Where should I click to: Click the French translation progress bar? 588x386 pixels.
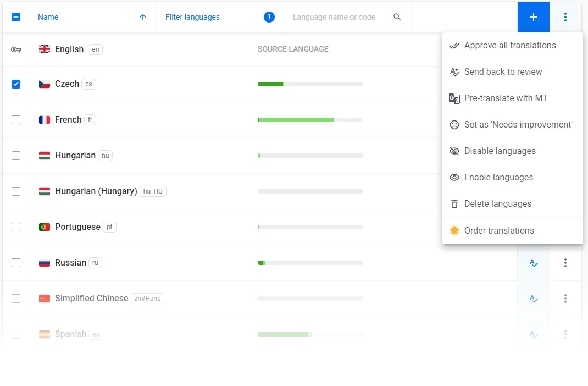coord(310,120)
